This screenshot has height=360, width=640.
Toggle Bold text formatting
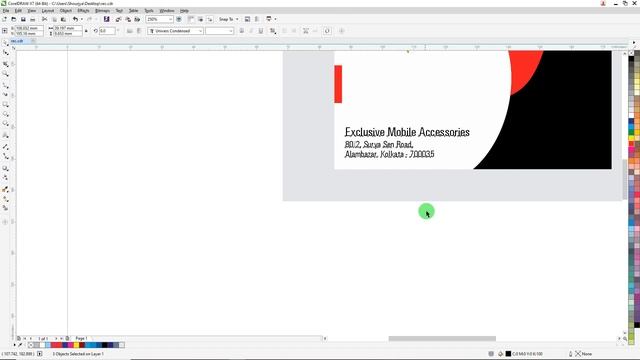[x=242, y=31]
